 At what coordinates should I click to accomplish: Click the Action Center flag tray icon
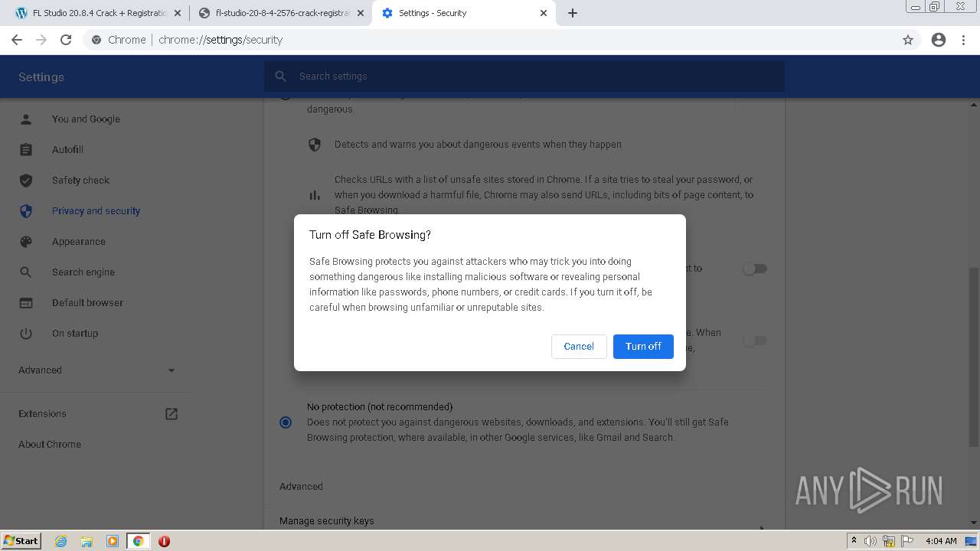tap(907, 541)
